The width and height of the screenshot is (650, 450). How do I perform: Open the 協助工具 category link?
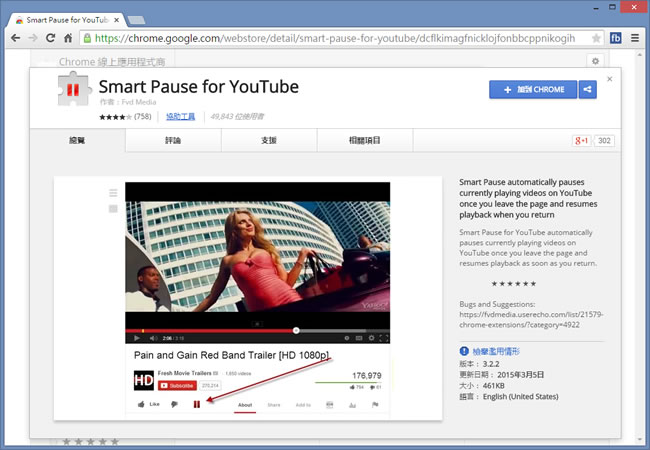coord(180,117)
